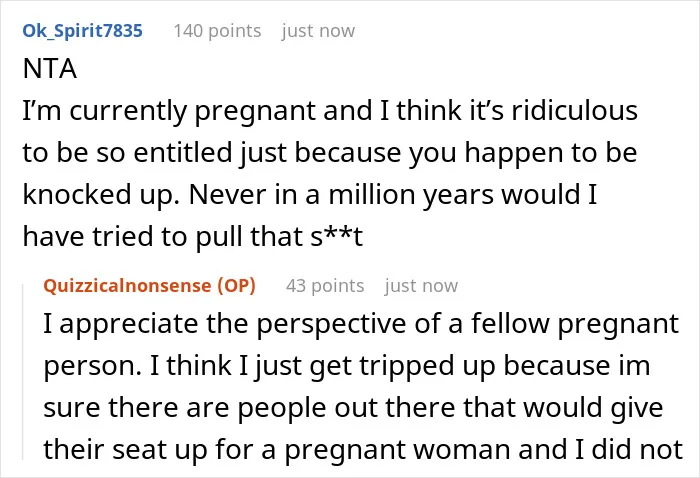Click the line starting 'person. I think'
This screenshot has height=478, width=700.
(x=346, y=366)
